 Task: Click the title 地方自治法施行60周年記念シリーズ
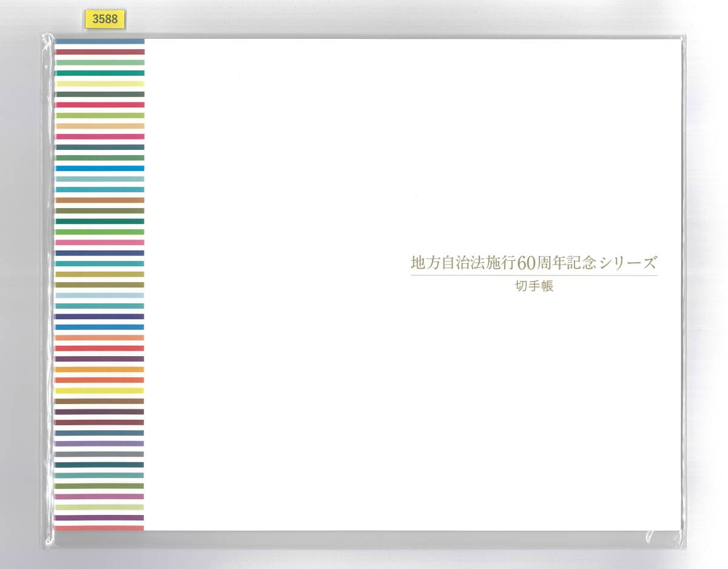tap(534, 263)
